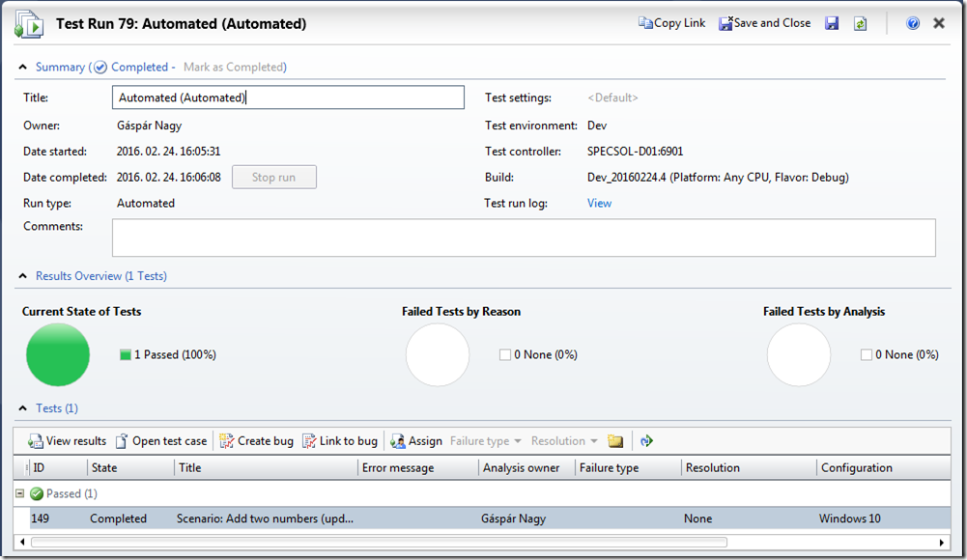Click the Mark as Completed link

pos(235,68)
